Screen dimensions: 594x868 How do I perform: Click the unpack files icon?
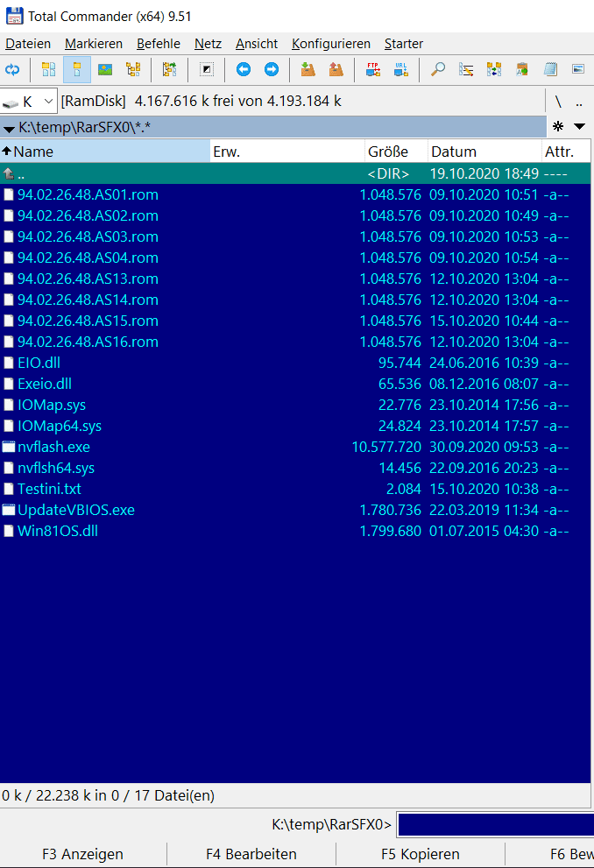tap(336, 69)
